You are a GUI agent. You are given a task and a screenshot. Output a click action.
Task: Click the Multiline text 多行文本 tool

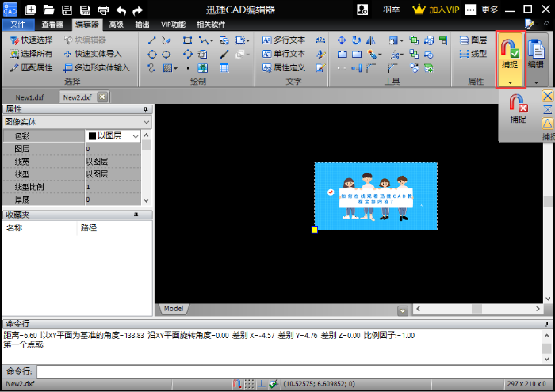(284, 40)
